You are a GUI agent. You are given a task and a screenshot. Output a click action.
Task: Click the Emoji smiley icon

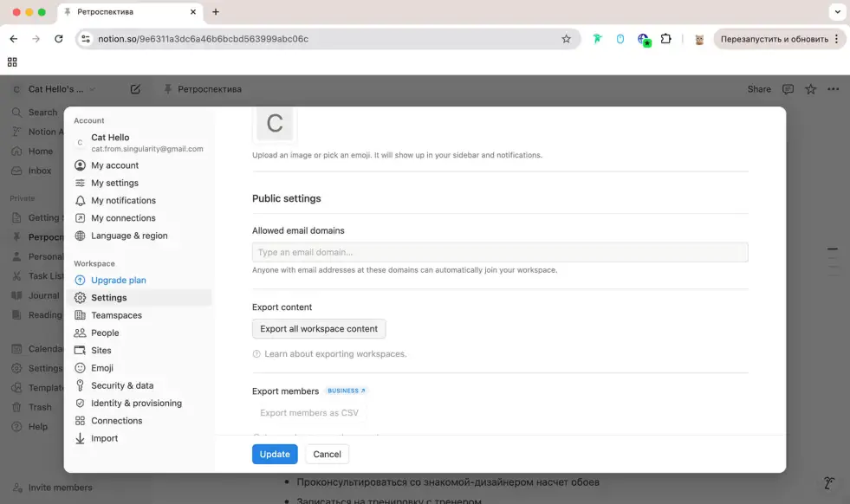click(x=81, y=368)
